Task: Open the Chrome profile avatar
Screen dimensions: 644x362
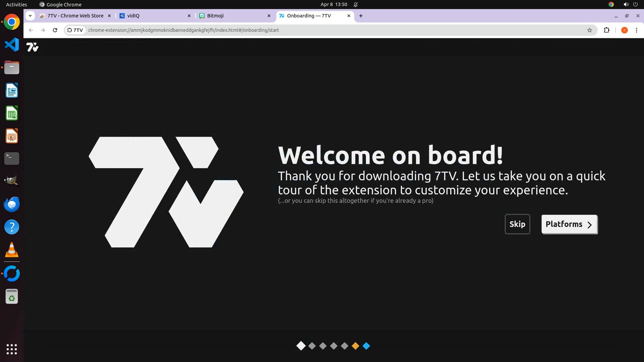Action: [x=624, y=30]
